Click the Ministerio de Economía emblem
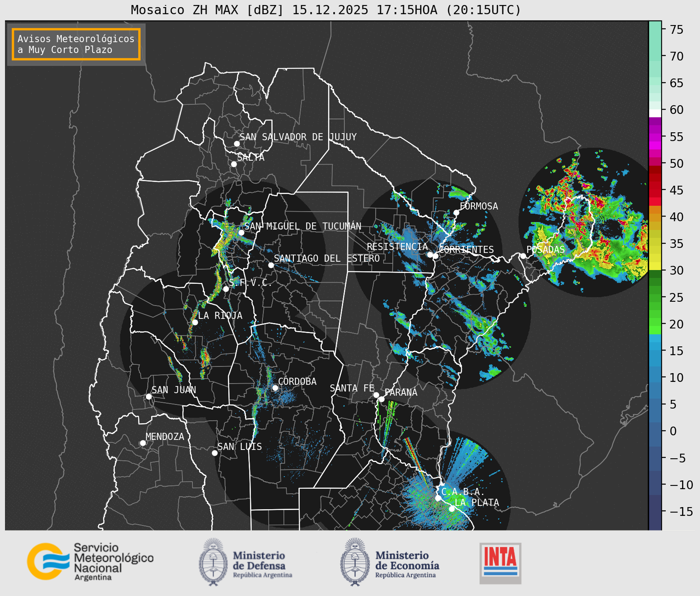This screenshot has width=700, height=596. (x=355, y=562)
